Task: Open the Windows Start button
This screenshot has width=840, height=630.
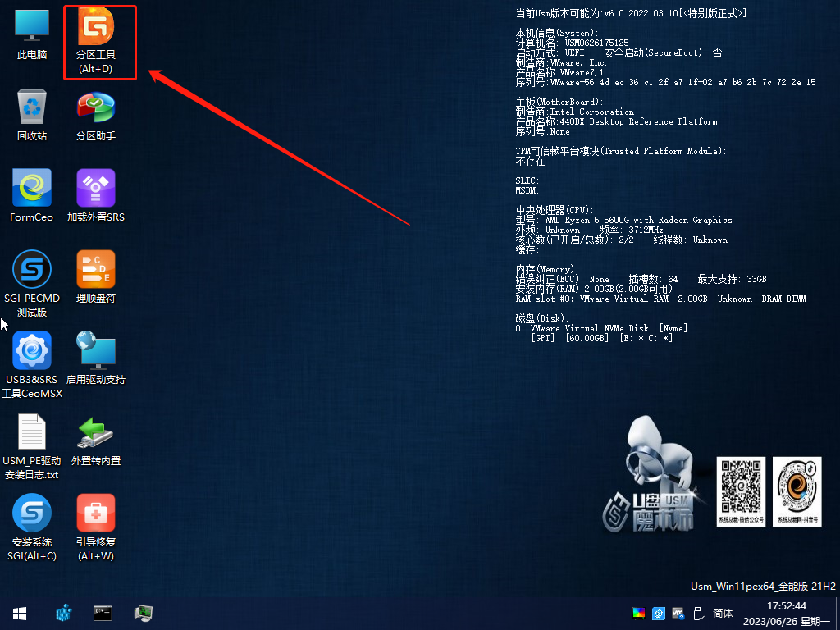Action: point(20,614)
